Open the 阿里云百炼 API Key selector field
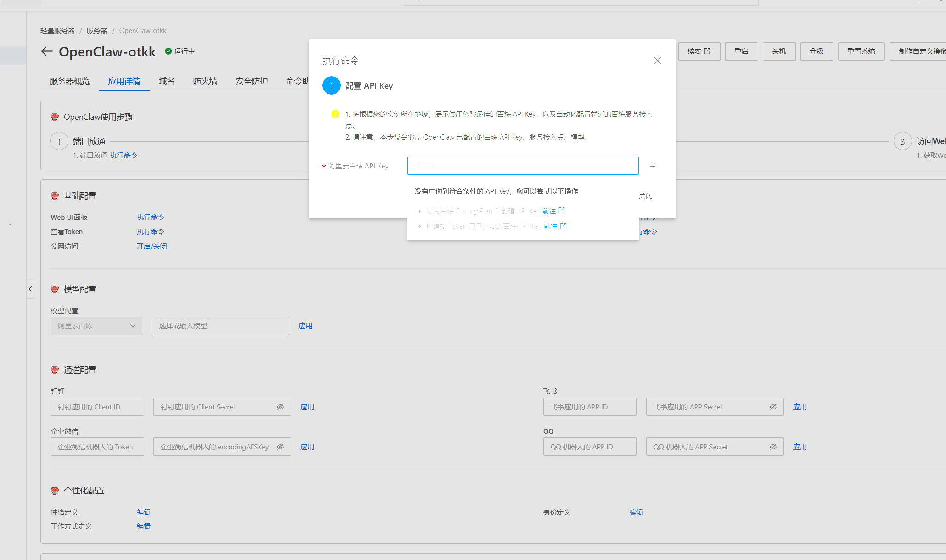This screenshot has height=560, width=946. point(522,166)
